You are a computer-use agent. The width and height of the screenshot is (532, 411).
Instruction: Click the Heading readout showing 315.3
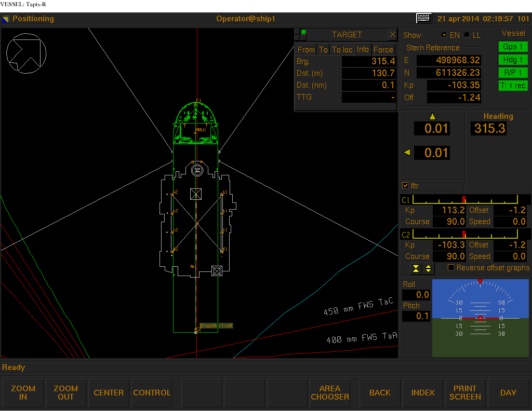coord(488,128)
